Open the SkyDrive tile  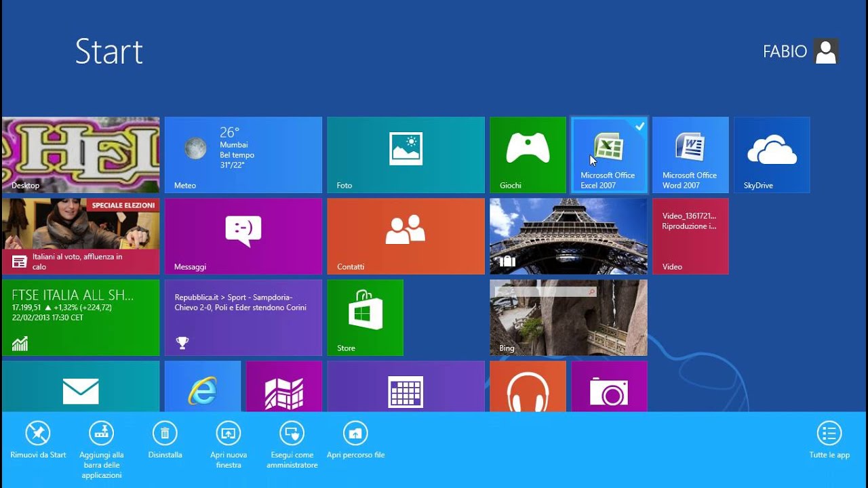(772, 155)
